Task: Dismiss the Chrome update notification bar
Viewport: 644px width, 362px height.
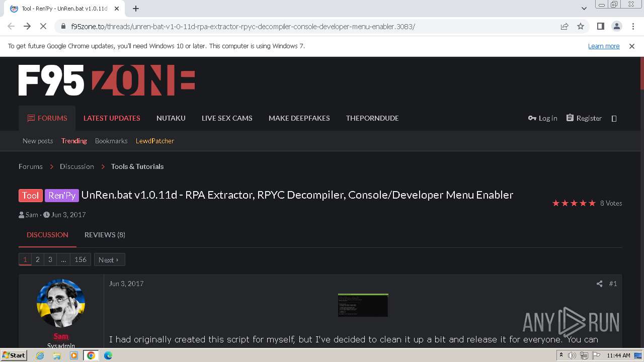Action: click(632, 46)
